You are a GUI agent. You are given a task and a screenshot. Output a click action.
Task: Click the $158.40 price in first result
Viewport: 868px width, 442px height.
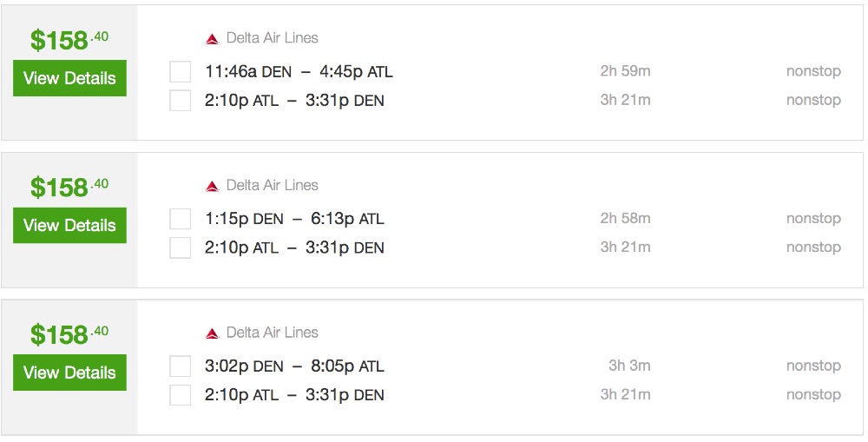tap(69, 40)
